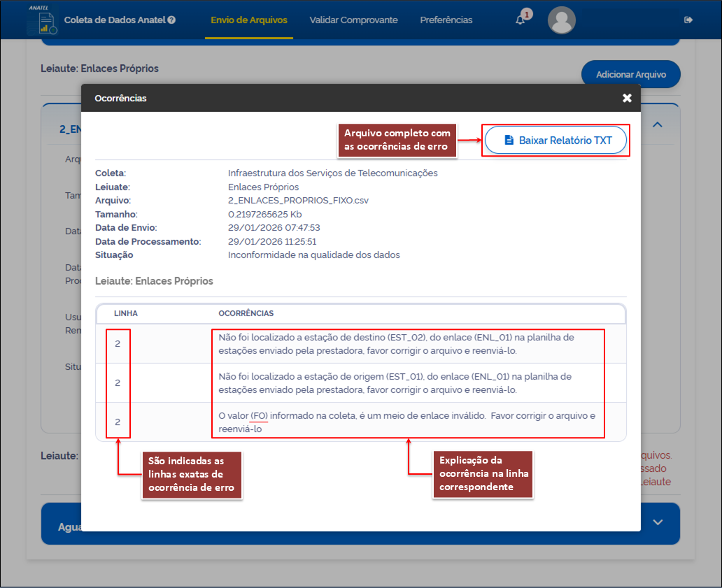
Task: Open the Preferências menu item
Action: coord(446,20)
